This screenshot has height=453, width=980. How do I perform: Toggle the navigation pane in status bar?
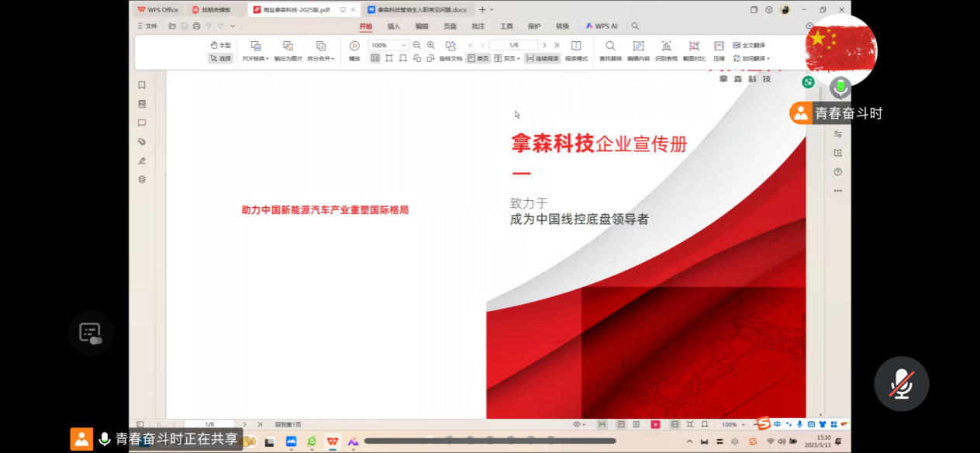click(140, 424)
